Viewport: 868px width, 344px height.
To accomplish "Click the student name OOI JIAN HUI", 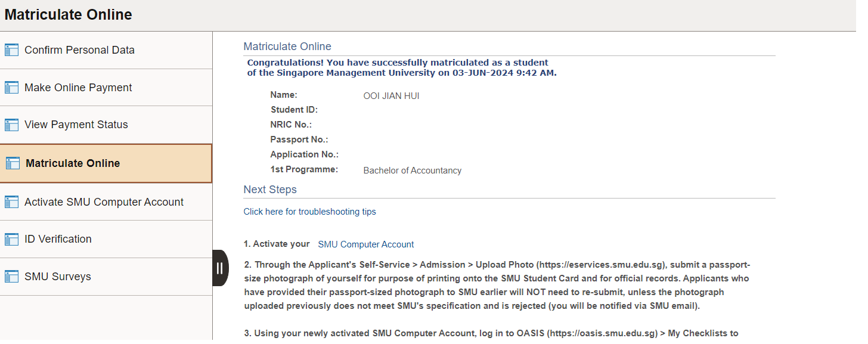I will (391, 96).
